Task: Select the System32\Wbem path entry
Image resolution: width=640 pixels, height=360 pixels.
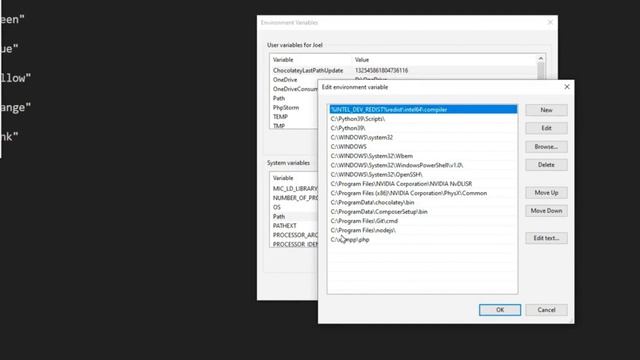Action: pos(423,156)
